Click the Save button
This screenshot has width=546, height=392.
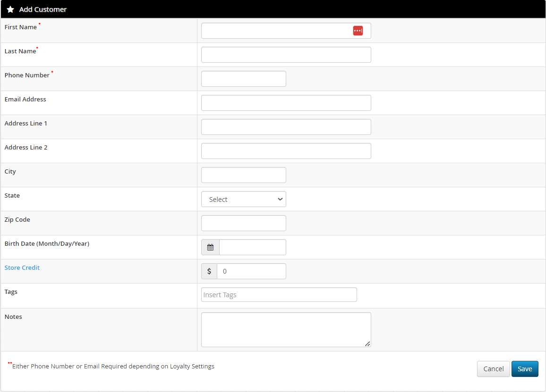coord(525,369)
